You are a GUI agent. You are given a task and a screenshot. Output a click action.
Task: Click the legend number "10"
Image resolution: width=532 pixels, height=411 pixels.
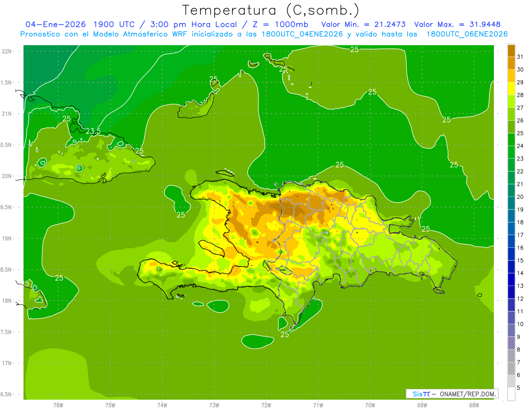pos(520,324)
